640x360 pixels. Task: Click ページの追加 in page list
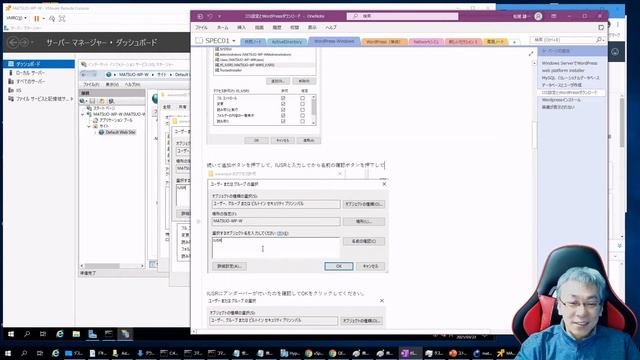(556, 51)
